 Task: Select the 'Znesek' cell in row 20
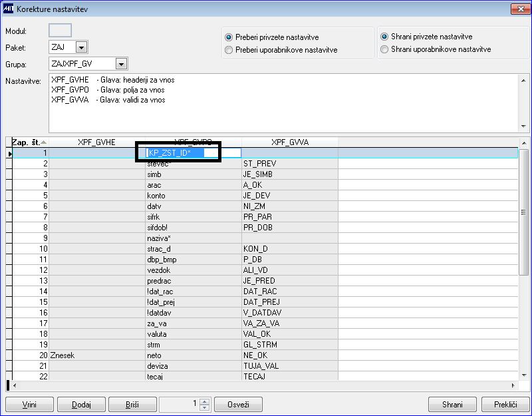(x=96, y=355)
